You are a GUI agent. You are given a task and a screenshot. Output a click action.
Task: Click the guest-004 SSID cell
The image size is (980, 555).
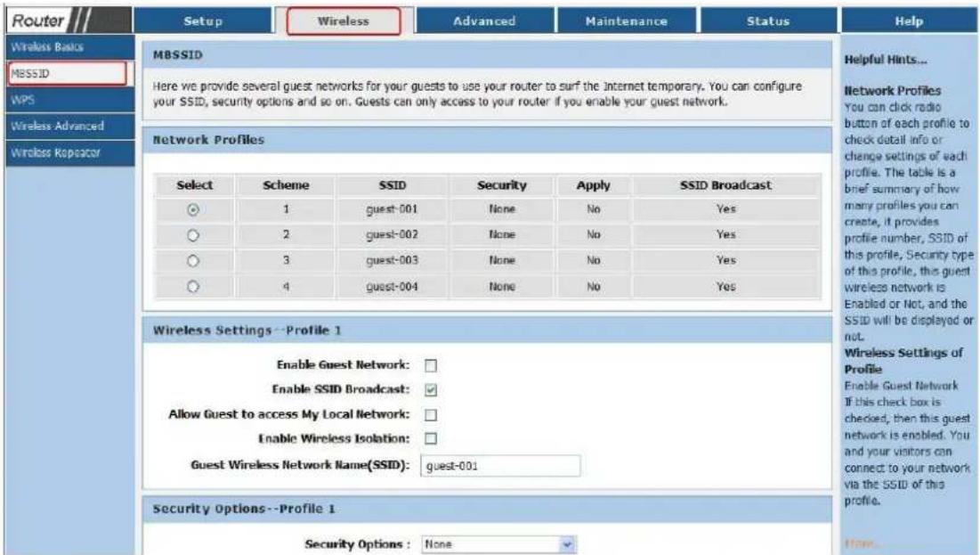click(x=392, y=287)
